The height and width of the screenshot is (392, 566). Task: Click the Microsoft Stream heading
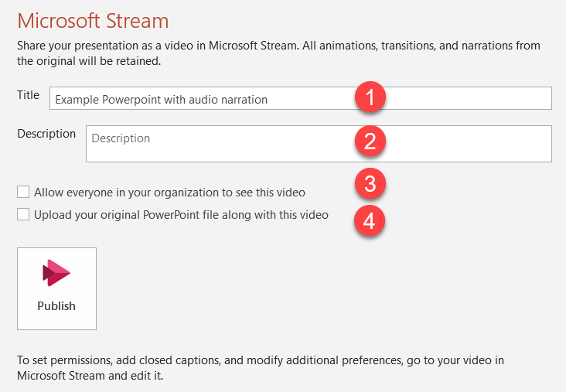click(x=93, y=21)
